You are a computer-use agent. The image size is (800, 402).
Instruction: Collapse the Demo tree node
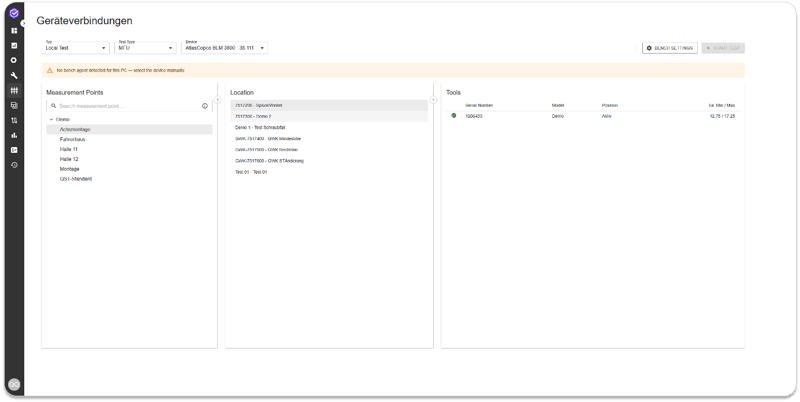pos(52,119)
